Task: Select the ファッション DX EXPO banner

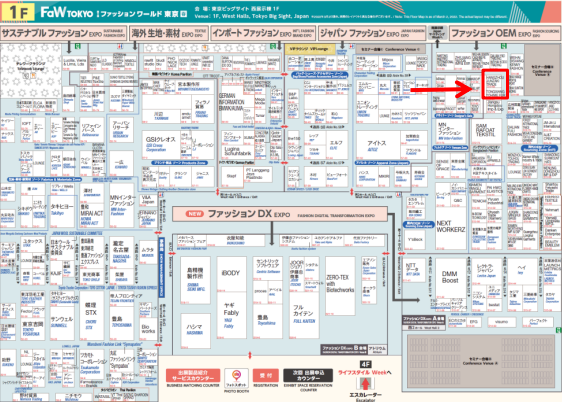Action: click(280, 214)
